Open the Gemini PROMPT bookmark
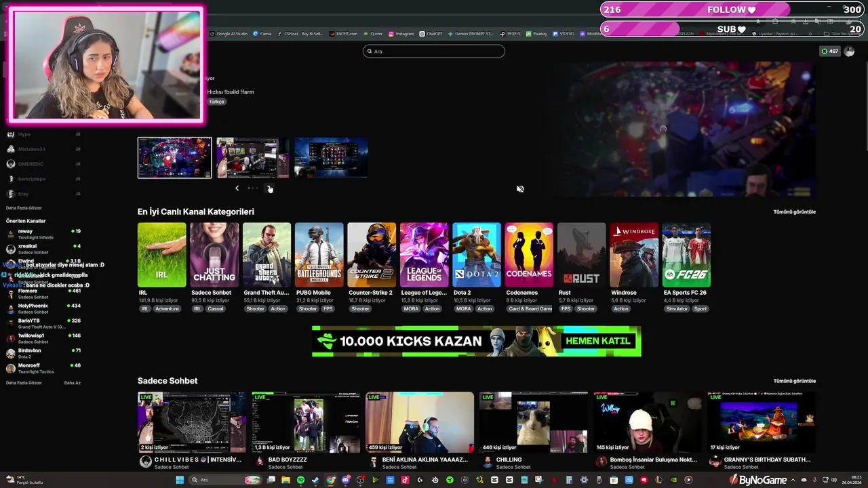 pos(471,33)
